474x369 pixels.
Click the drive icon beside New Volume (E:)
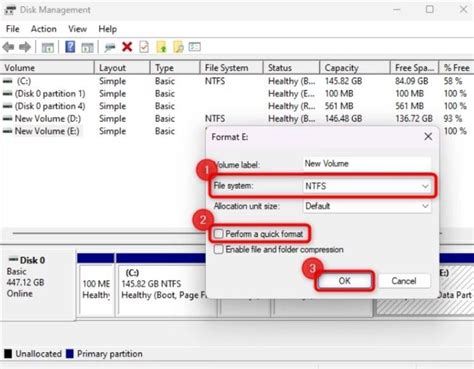coord(8,131)
